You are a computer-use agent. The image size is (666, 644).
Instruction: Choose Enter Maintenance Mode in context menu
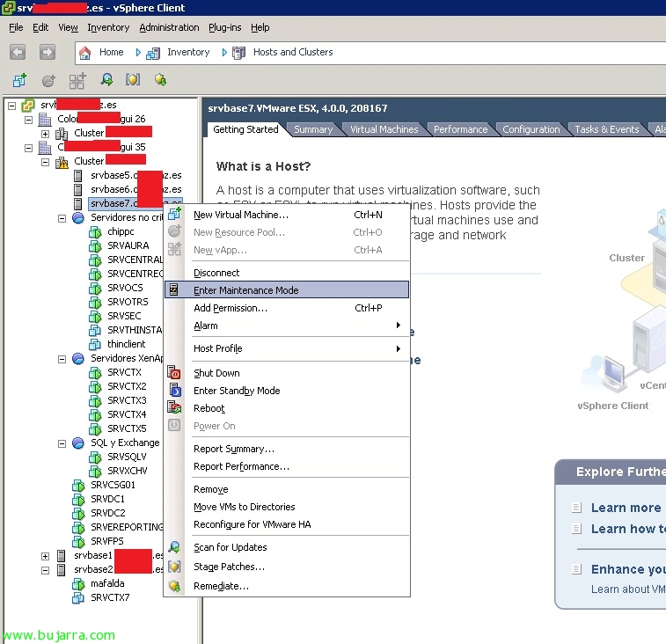[x=287, y=289]
